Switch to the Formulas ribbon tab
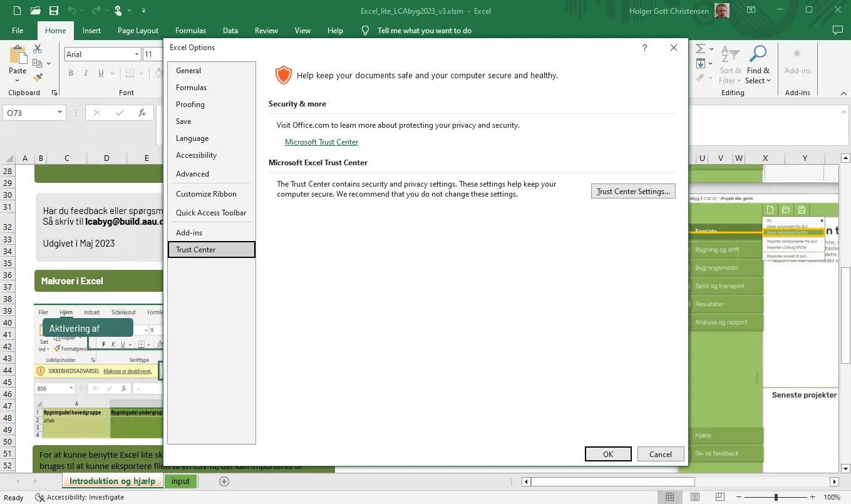Screen dimensions: 851x504 190,30
